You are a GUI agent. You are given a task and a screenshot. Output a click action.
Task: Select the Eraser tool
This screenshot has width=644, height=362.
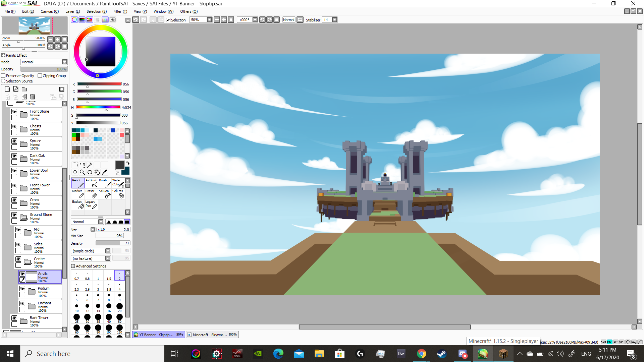91,194
